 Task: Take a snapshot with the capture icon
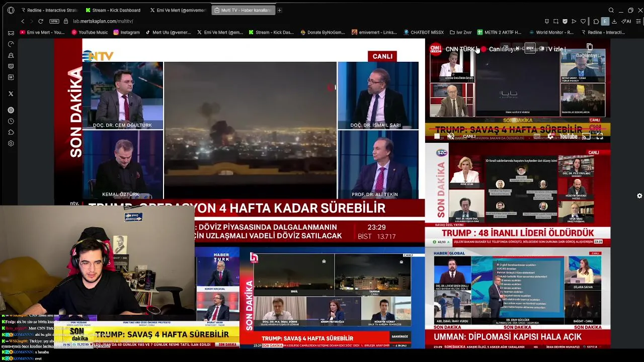click(x=556, y=21)
